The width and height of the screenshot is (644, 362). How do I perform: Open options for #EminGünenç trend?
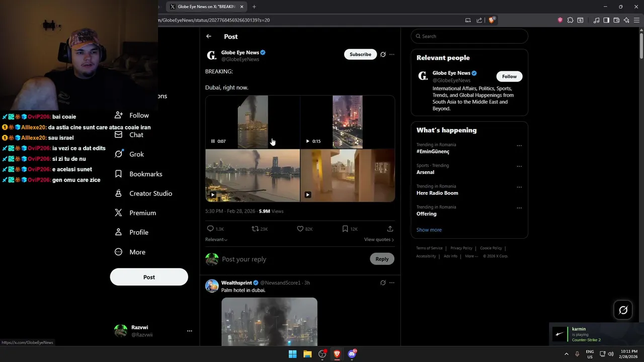519,146
